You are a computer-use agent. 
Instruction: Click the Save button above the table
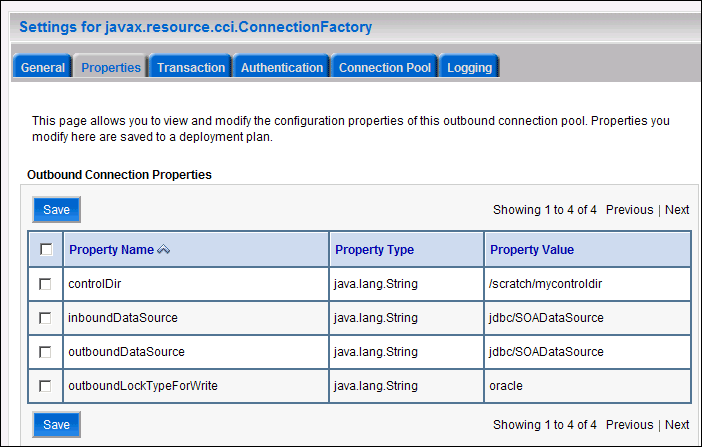tap(56, 210)
